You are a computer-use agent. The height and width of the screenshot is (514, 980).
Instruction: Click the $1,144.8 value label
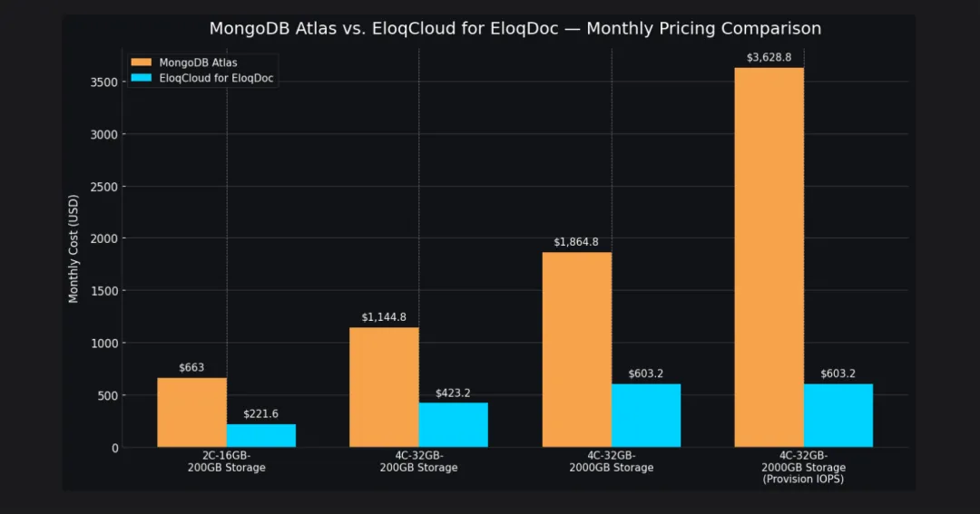384,317
